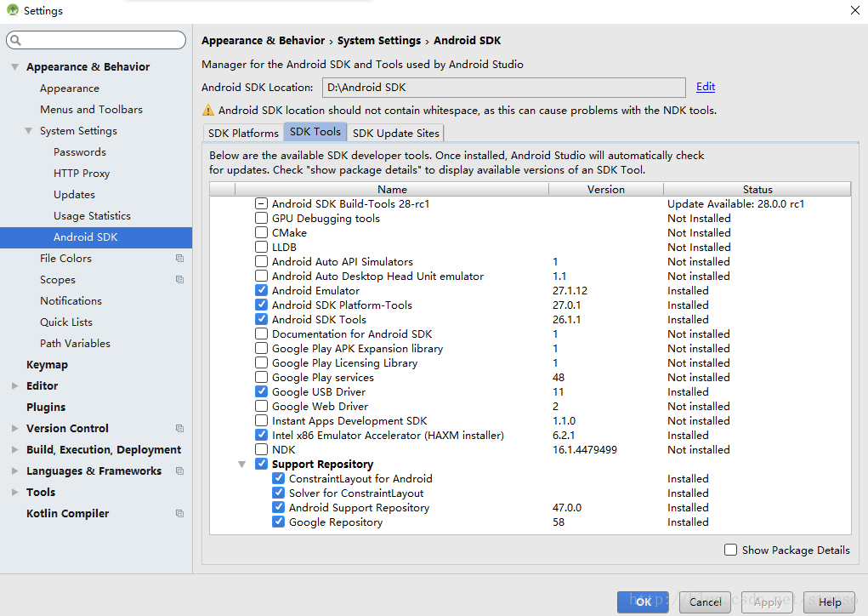Expand the Editor settings section
Image resolution: width=868 pixels, height=616 pixels.
click(15, 386)
